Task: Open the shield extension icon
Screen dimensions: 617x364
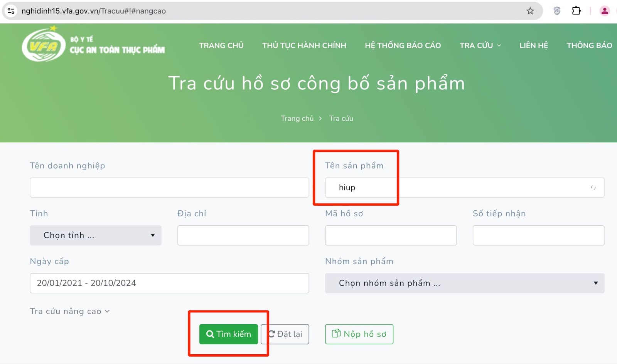Action: pyautogui.click(x=557, y=11)
